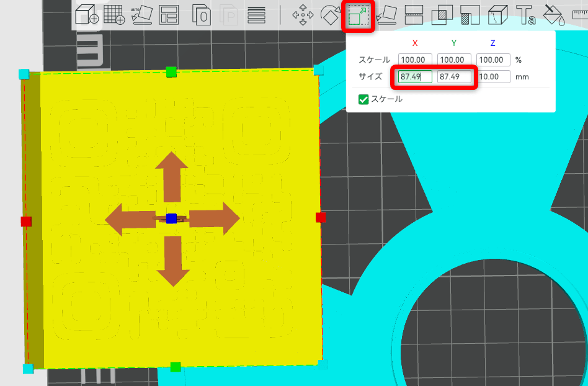Open the Cut tool
Screen dimensions: 588x386
414,15
